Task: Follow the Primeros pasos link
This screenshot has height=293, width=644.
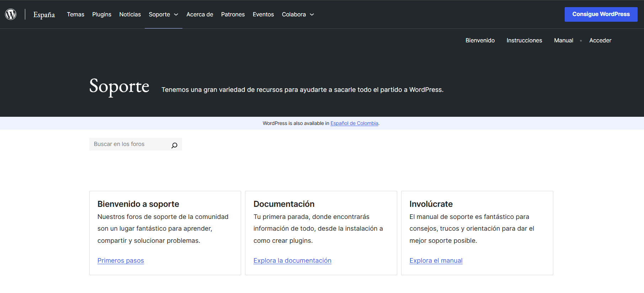Action: pyautogui.click(x=121, y=261)
